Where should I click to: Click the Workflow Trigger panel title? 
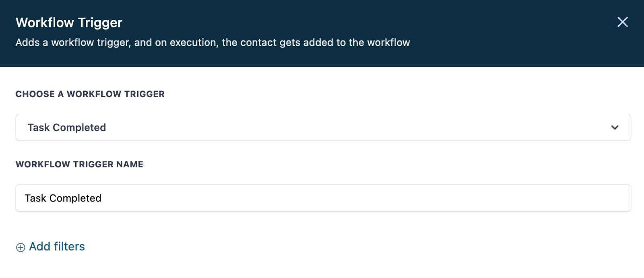click(69, 23)
